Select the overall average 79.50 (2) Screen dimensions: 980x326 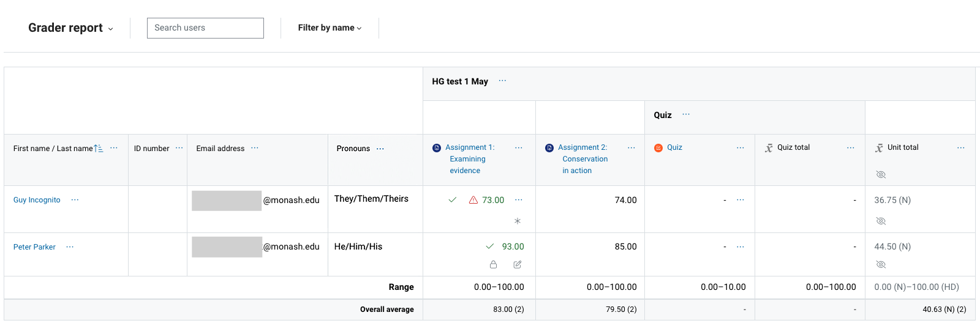point(621,309)
